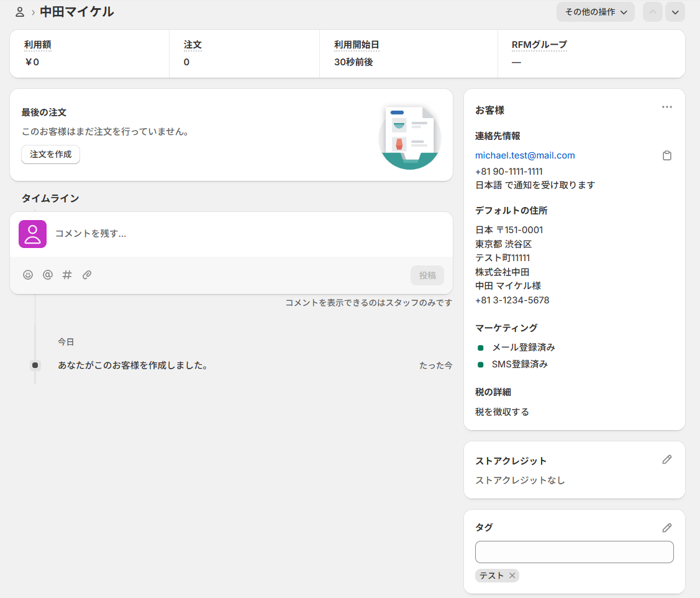This screenshot has width=700, height=598.
Task: Click the # hashtag reference icon
Action: coord(67,275)
